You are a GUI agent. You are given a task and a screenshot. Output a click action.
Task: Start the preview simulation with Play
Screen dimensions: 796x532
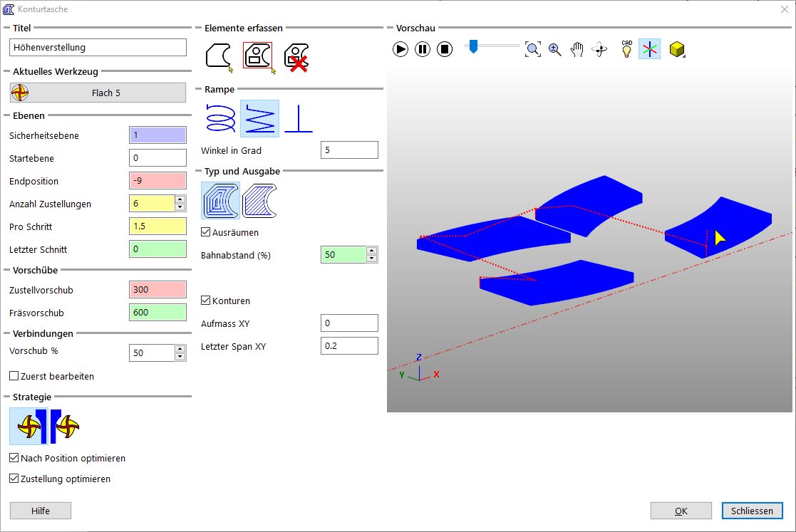click(x=400, y=49)
